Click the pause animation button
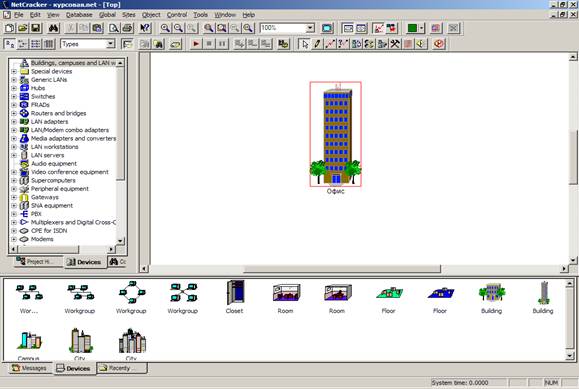The image size is (579, 389). click(222, 44)
